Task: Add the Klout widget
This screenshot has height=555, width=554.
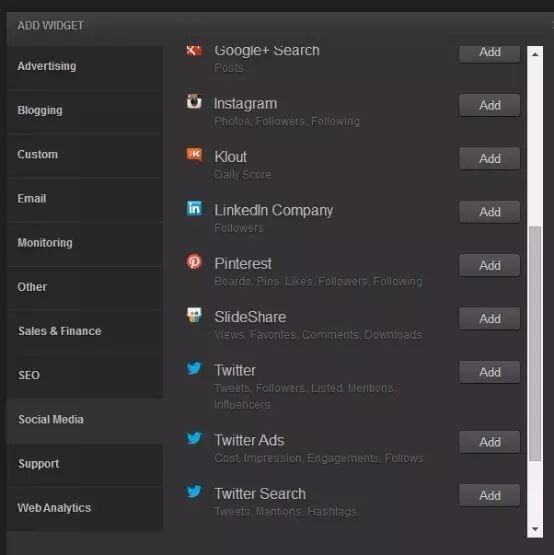Action: pyautogui.click(x=490, y=159)
